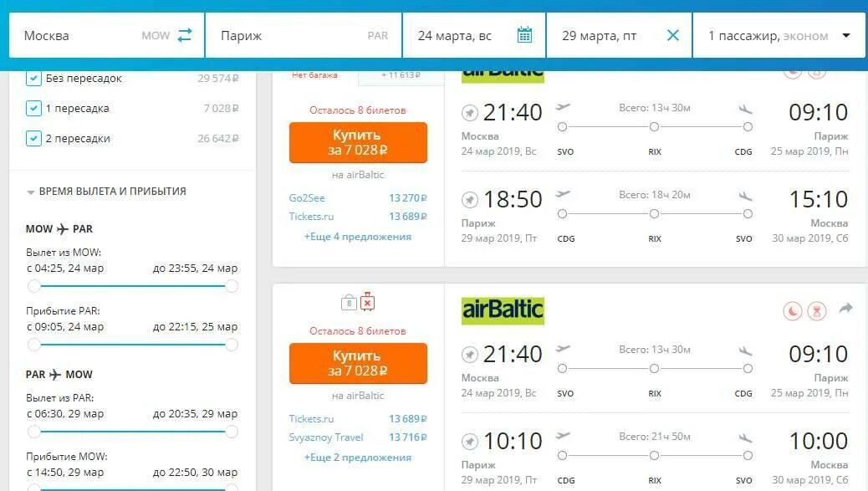Click the hand luggage bag icon
This screenshot has height=491, width=868.
349,302
